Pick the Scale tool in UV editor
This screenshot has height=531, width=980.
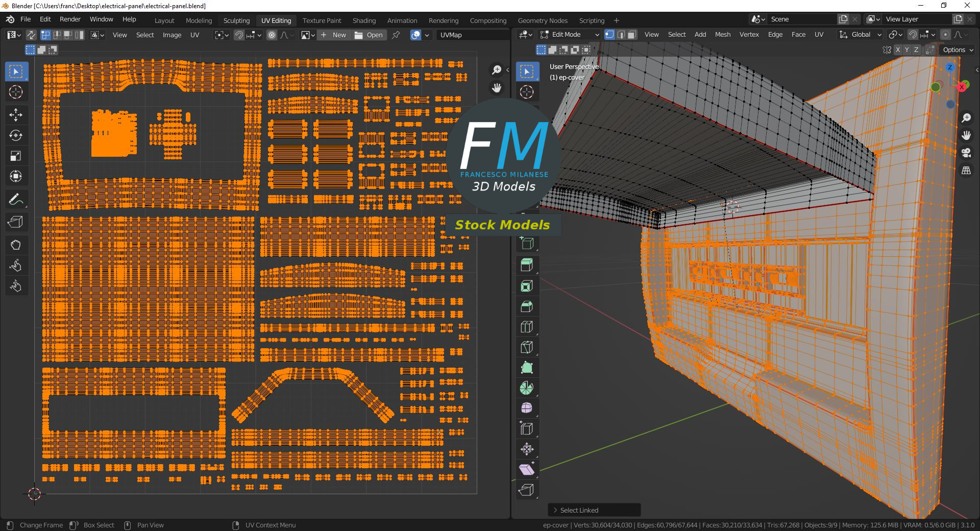pyautogui.click(x=16, y=156)
